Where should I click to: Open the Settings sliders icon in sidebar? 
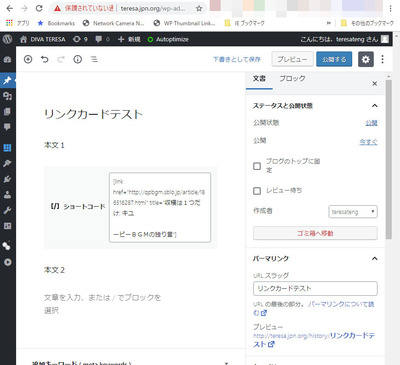7,226
